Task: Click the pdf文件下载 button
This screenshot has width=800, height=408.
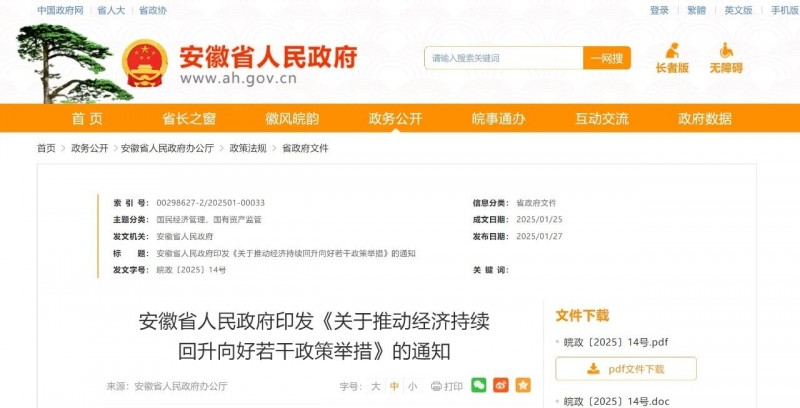Action: [626, 369]
